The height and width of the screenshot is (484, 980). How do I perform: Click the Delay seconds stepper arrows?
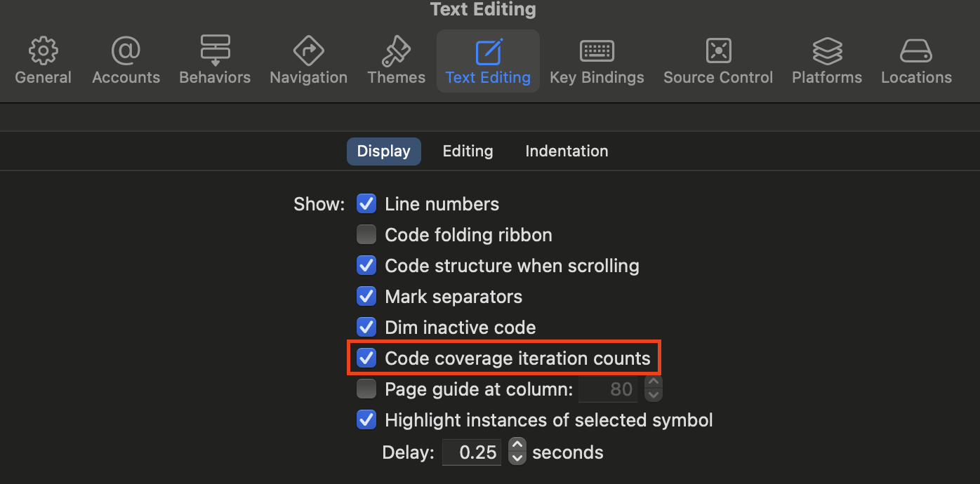(517, 452)
